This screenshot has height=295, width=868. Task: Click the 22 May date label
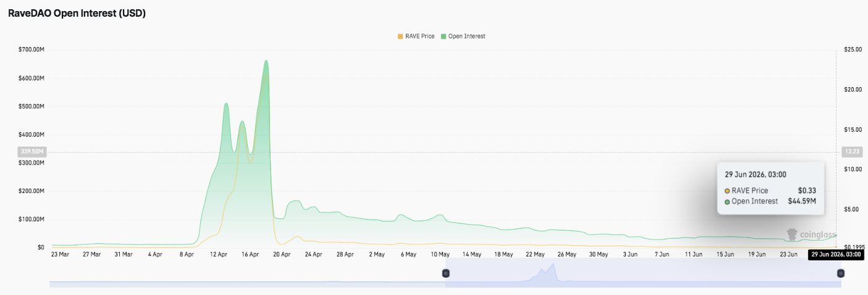click(535, 254)
